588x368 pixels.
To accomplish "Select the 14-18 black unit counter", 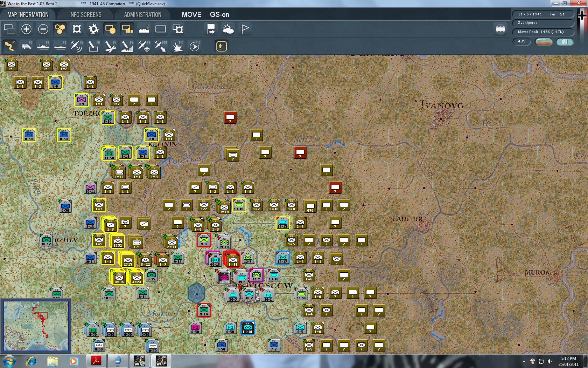I will coord(248,328).
